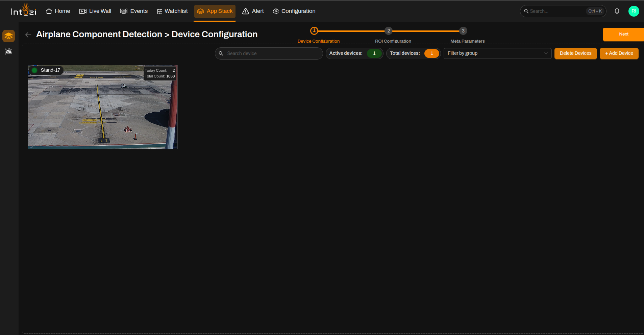Open the camera sidebar icon
644x335 pixels.
pyautogui.click(x=9, y=51)
